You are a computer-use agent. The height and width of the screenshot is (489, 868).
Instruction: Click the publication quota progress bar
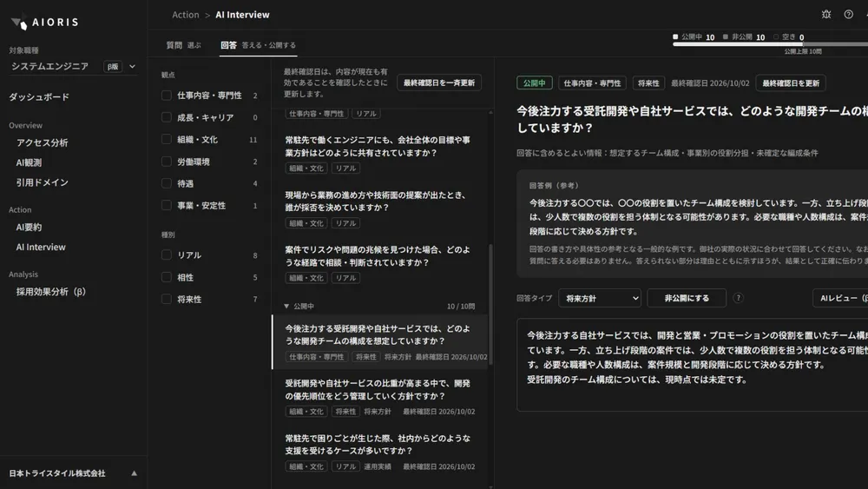[770, 44]
